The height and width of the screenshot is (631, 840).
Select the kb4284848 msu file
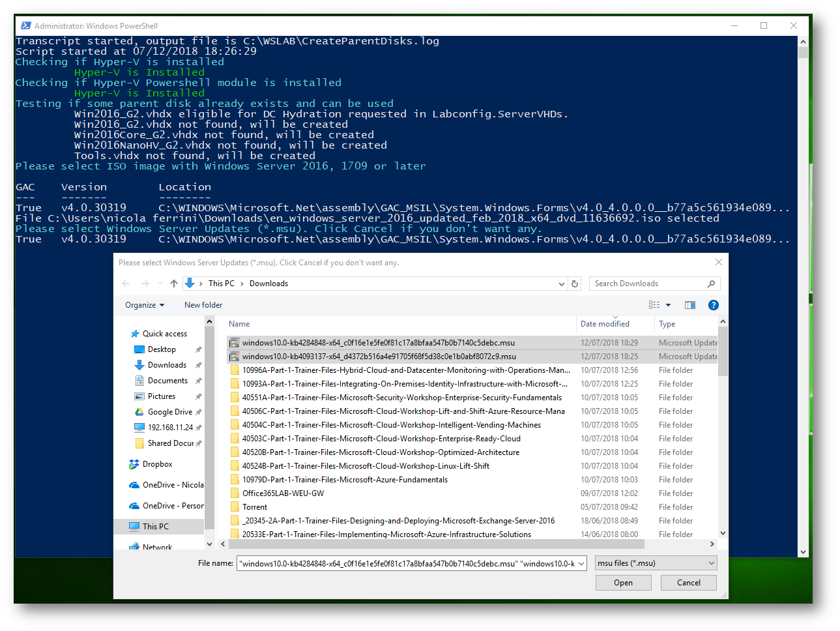pos(472,343)
